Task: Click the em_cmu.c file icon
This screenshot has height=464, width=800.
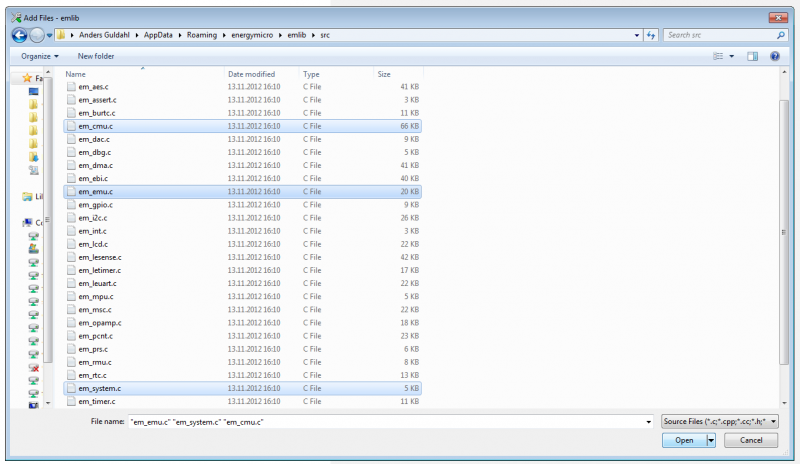Action: click(71, 126)
